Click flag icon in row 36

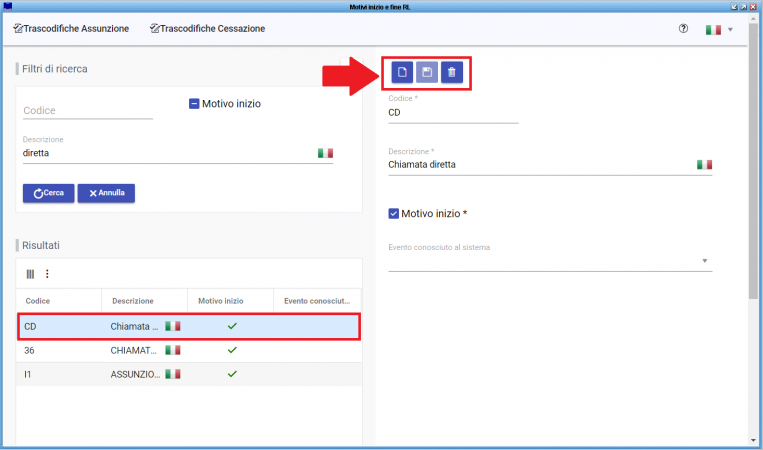click(173, 350)
